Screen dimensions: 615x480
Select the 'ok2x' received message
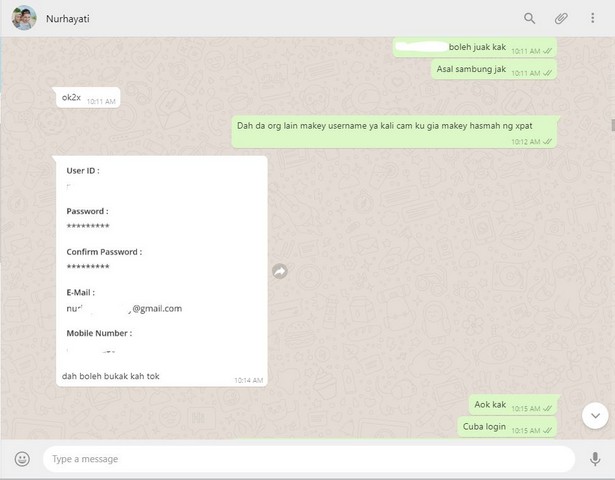tap(88, 98)
